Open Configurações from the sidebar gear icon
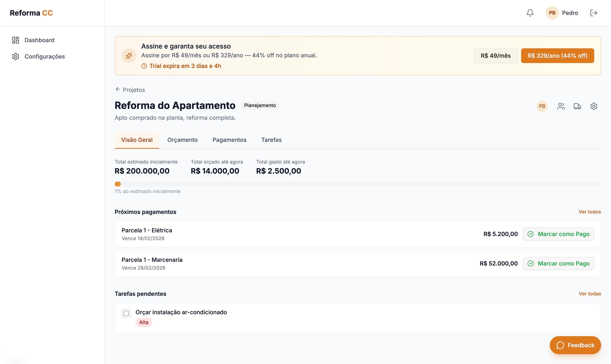This screenshot has height=364, width=611. click(15, 57)
